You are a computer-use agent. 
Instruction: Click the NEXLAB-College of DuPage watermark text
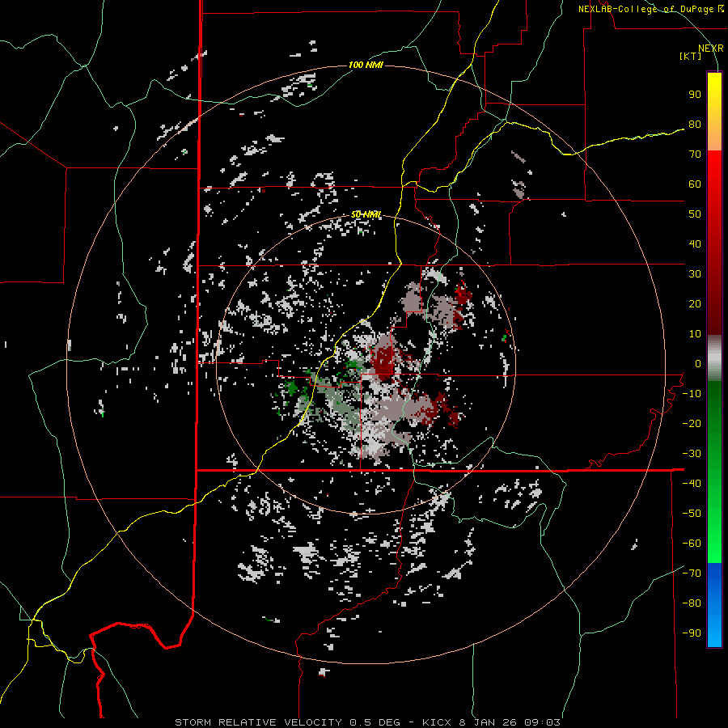point(650,9)
